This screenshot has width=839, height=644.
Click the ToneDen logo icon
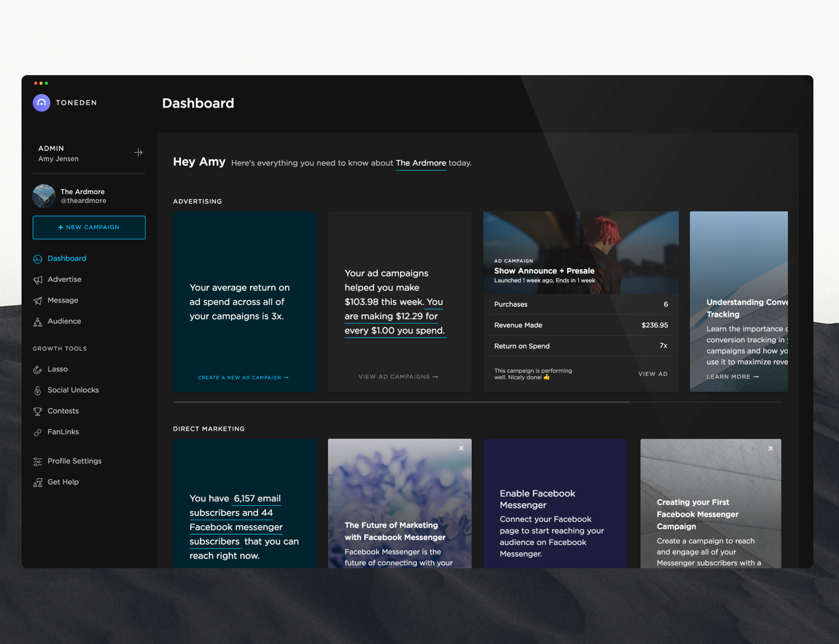42,103
